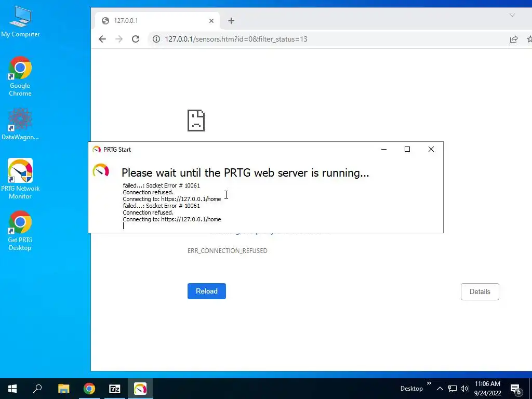The height and width of the screenshot is (399, 532).
Task: Open the clock showing 11:06 AM
Action: pyautogui.click(x=487, y=389)
